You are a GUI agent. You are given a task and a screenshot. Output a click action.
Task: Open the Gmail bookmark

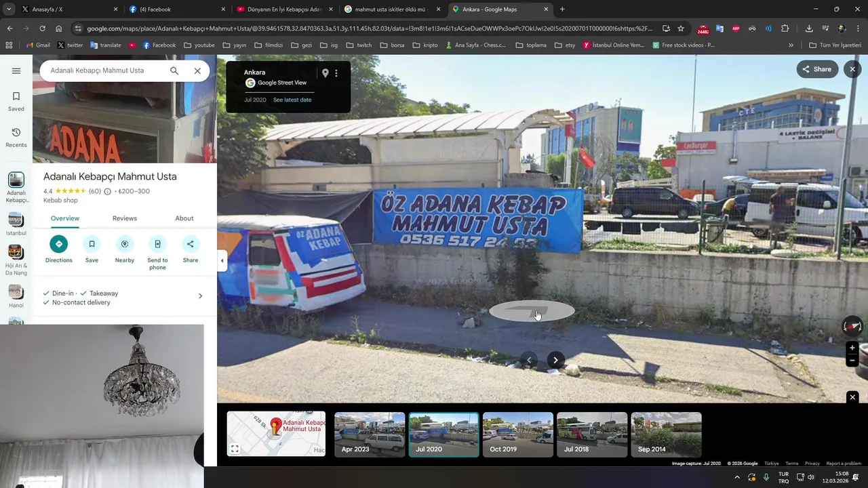tap(37, 45)
